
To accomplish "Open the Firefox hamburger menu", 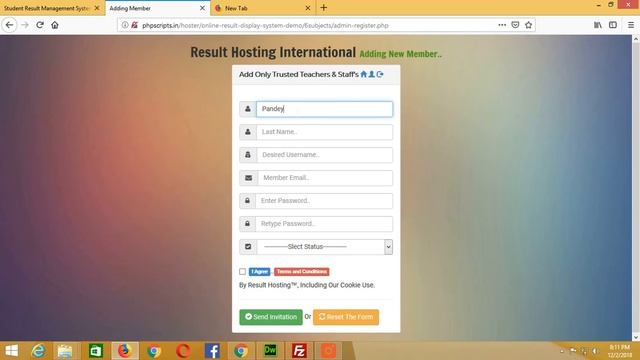I will tap(631, 25).
